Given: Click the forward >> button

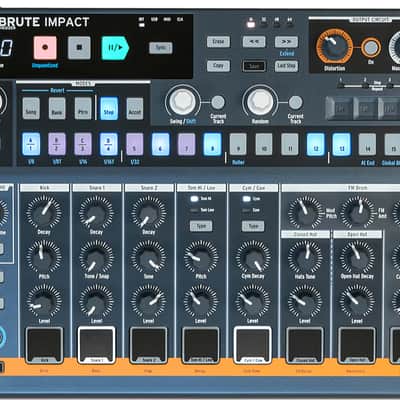Looking at the screenshot, I should pyautogui.click(x=286, y=42).
